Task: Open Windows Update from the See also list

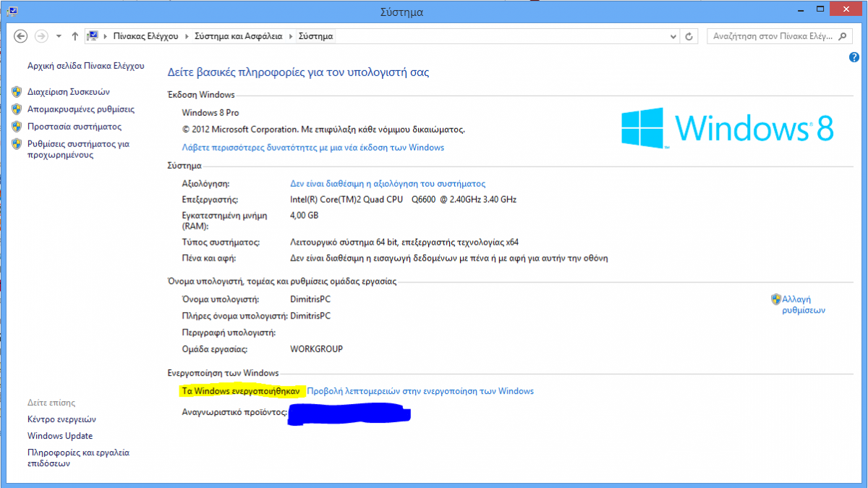Action: (60, 436)
